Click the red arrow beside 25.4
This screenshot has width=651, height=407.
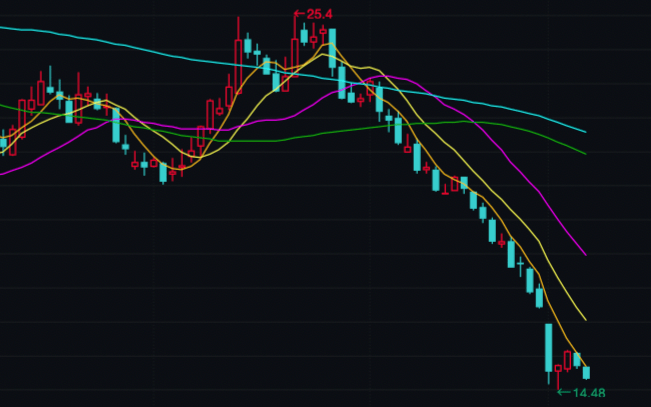299,14
